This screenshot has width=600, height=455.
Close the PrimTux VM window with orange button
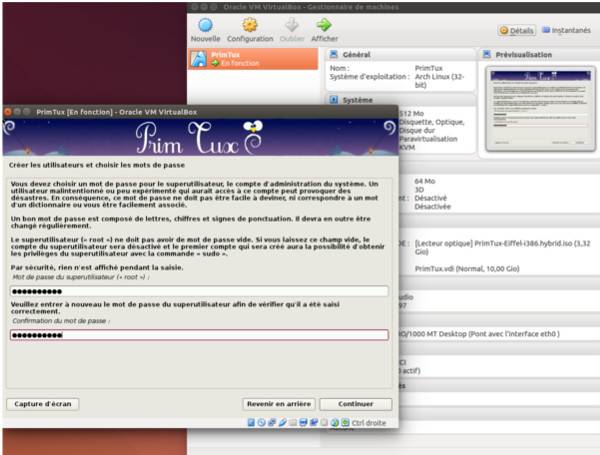8,112
